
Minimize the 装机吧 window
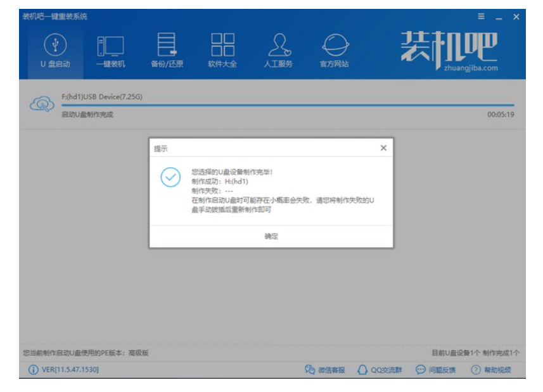499,17
